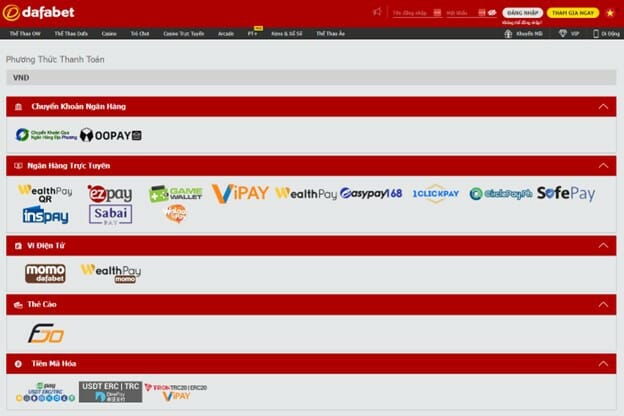
Task: Open the VIP diamond item
Action: coord(569,34)
